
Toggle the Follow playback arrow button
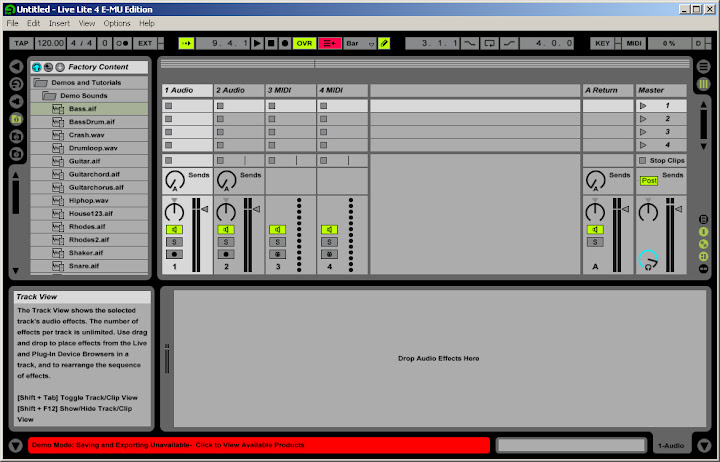pyautogui.click(x=186, y=43)
